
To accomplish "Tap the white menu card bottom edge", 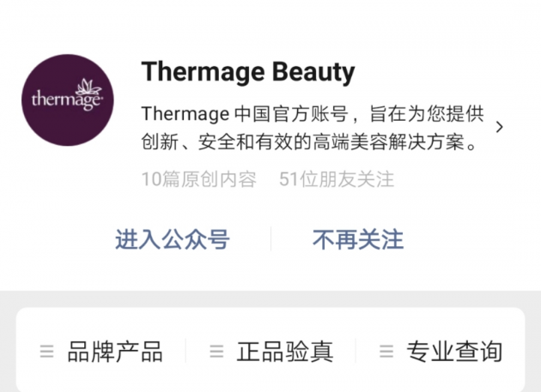I will (x=270, y=388).
